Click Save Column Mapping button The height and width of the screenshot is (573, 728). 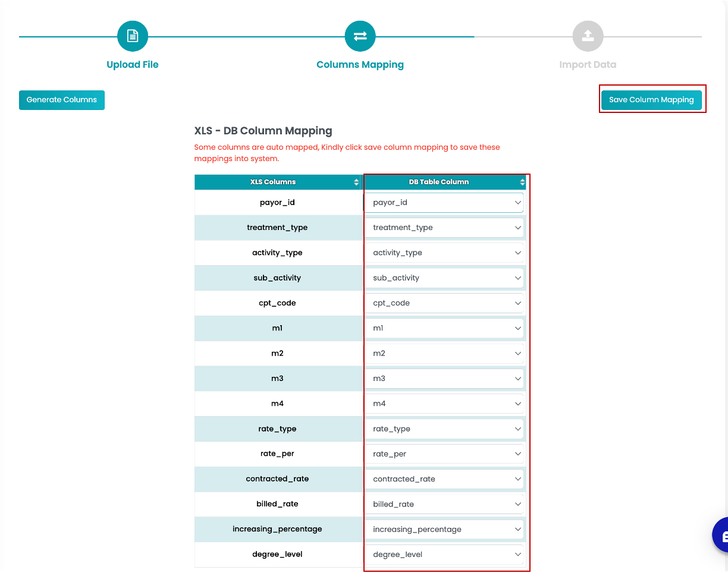tap(651, 100)
